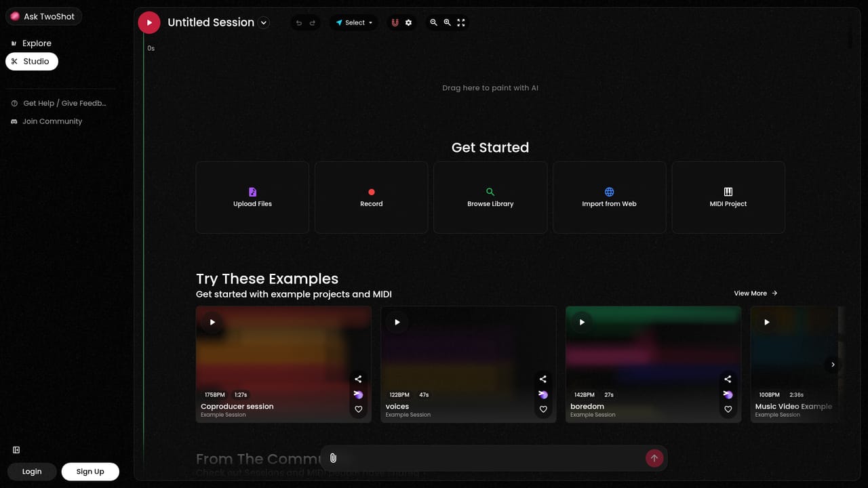Share the boredom example
868x488 pixels.
pyautogui.click(x=728, y=380)
